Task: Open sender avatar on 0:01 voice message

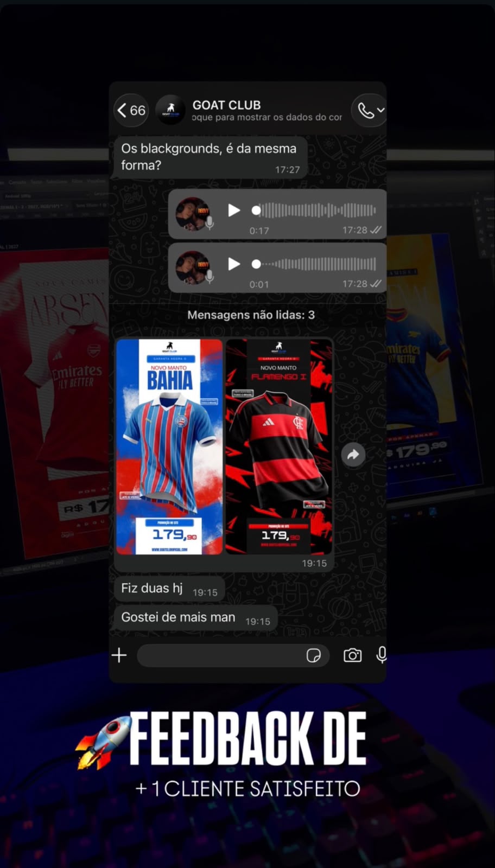Action: [193, 267]
